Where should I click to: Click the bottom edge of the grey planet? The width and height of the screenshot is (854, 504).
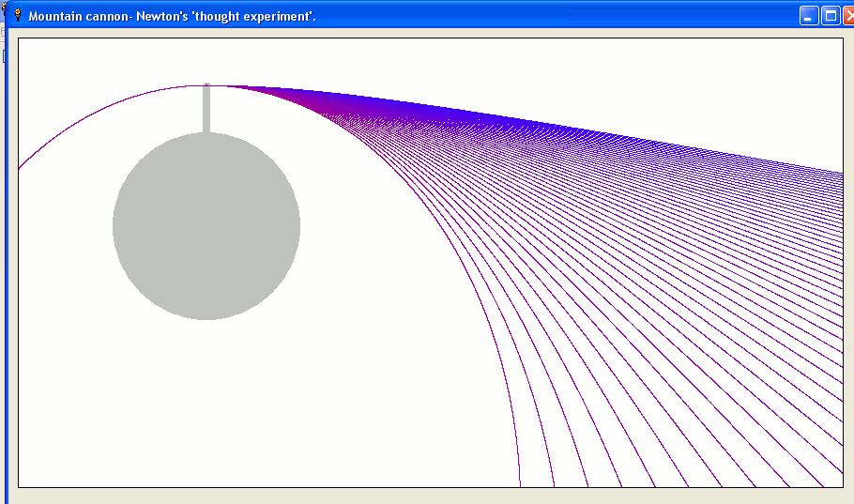(x=206, y=315)
